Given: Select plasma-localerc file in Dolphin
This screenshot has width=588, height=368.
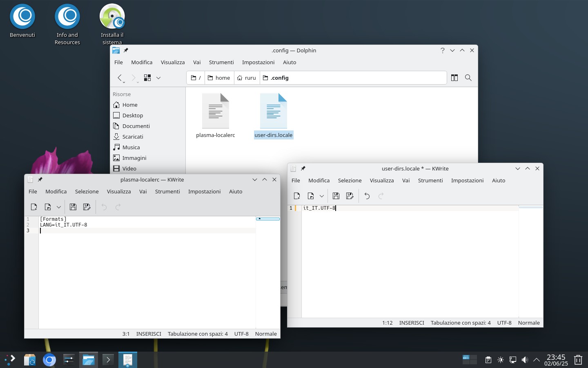Looking at the screenshot, I should tap(216, 116).
